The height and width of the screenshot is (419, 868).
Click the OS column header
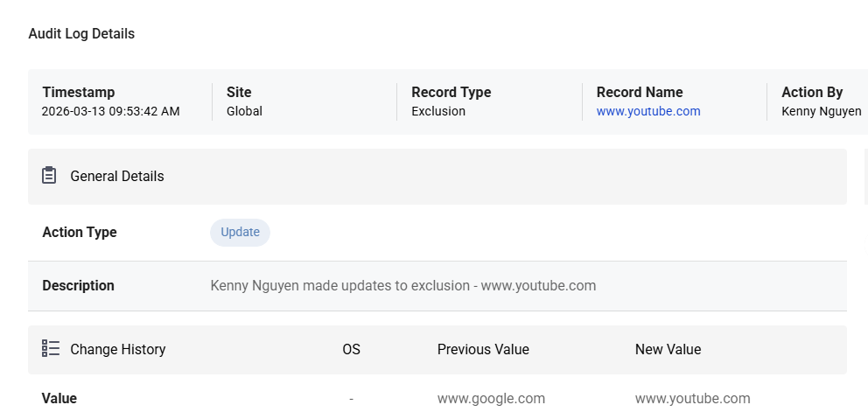351,349
